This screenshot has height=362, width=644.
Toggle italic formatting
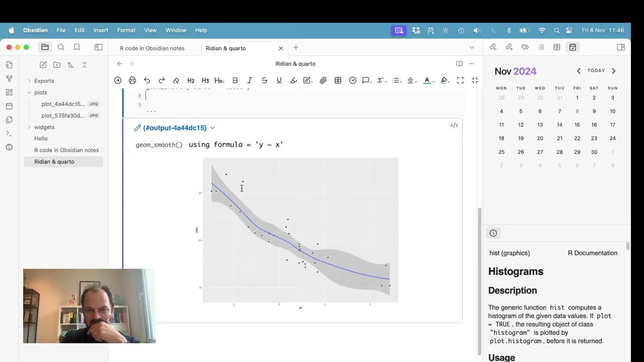250,80
